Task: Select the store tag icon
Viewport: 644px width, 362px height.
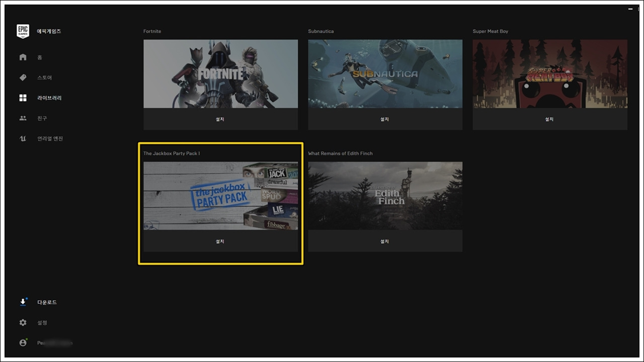Action: pos(23,77)
